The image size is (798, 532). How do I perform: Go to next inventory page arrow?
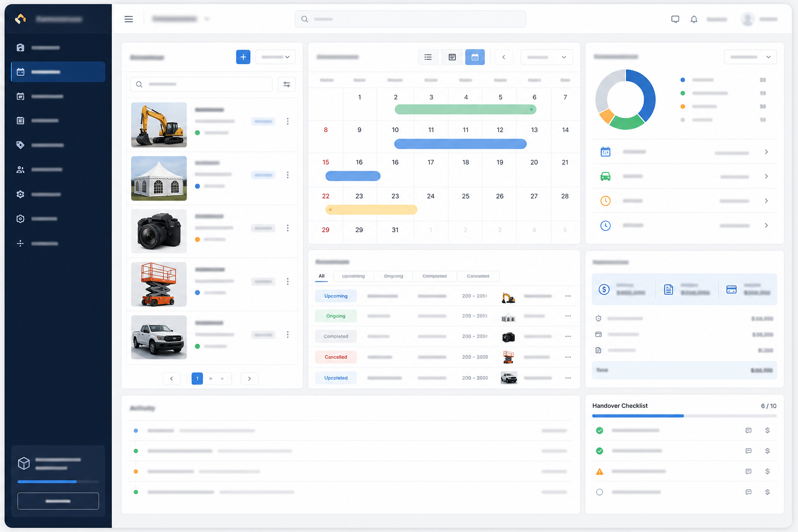coord(249,379)
